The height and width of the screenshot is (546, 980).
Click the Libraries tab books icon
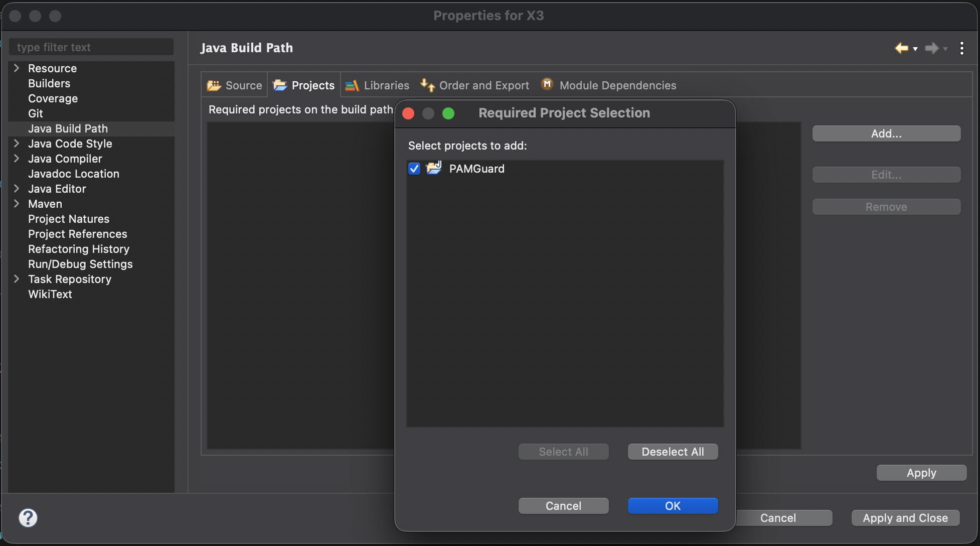pyautogui.click(x=352, y=85)
